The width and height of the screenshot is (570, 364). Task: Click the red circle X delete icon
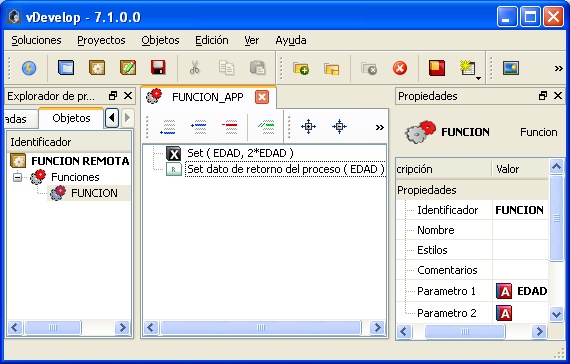coord(400,68)
